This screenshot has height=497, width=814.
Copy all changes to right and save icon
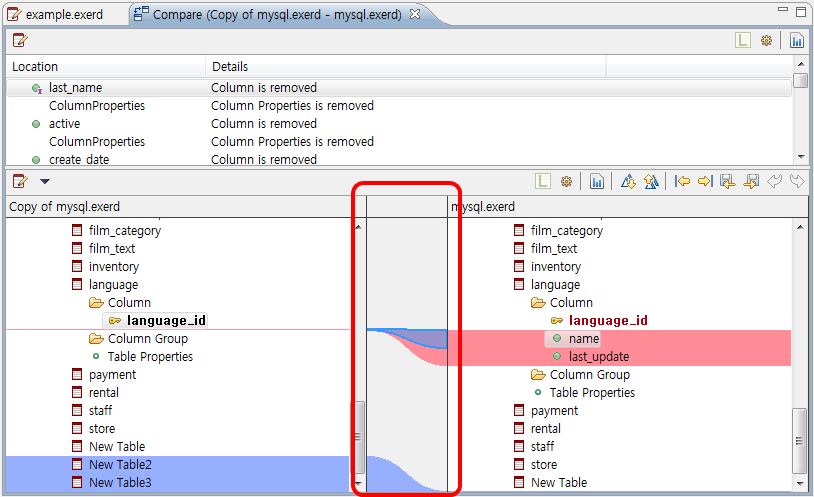tap(751, 181)
